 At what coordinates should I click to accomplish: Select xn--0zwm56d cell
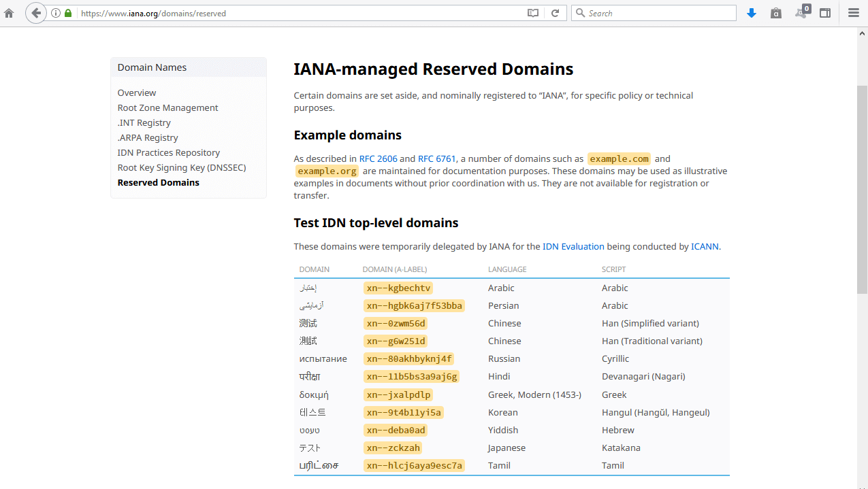pos(396,323)
